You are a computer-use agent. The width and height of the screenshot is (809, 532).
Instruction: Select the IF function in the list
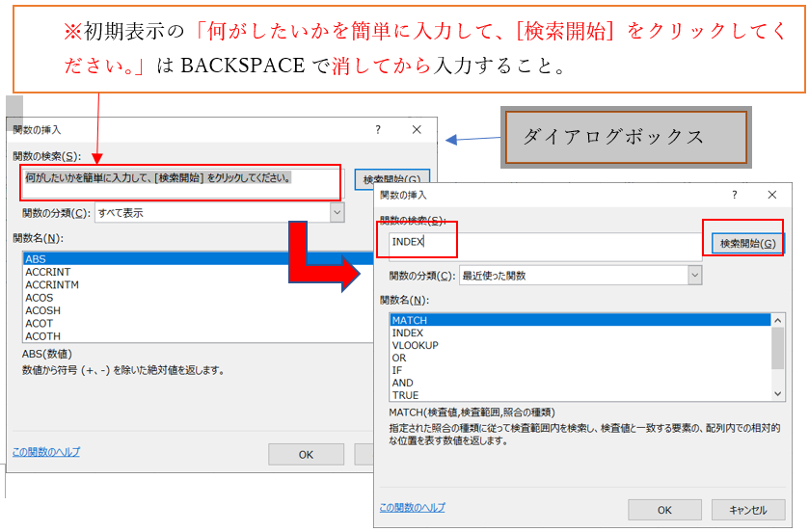(396, 370)
